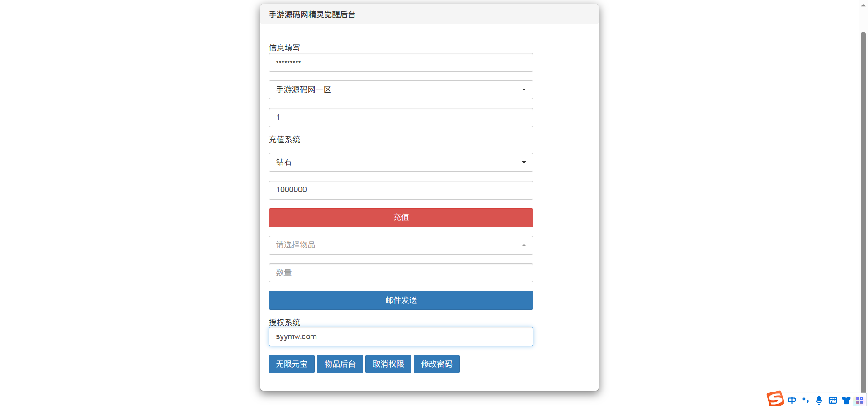Screen dimensions: 868x406
Task: Open the Sogou soft keyboard
Action: click(x=833, y=400)
